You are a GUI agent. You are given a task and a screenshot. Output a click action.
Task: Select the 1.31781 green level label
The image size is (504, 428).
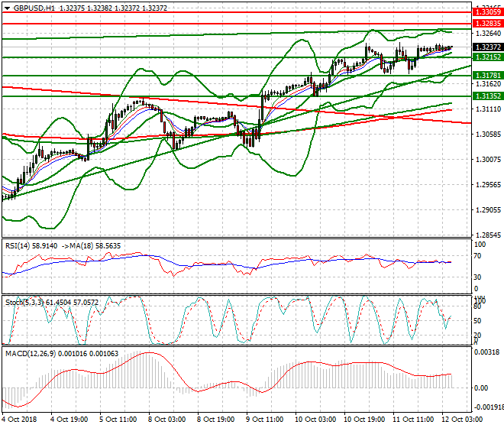click(x=488, y=76)
